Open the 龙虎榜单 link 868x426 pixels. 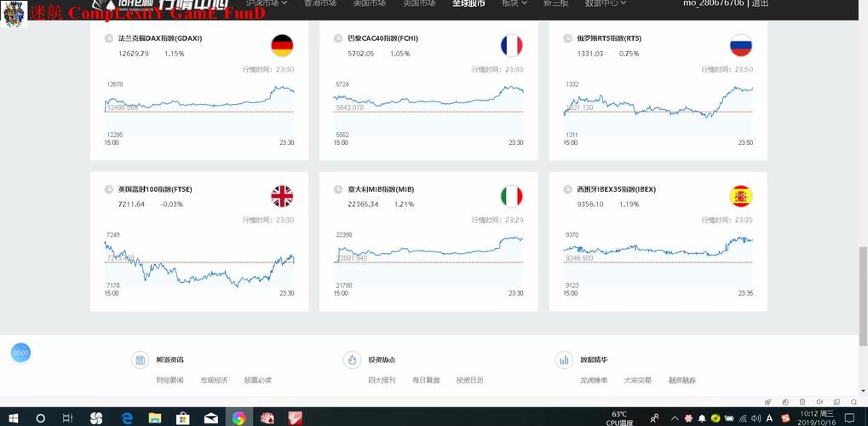[594, 380]
